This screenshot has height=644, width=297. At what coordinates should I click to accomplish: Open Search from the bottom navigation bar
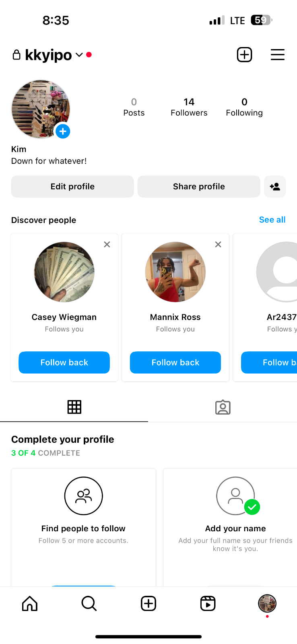tap(89, 603)
